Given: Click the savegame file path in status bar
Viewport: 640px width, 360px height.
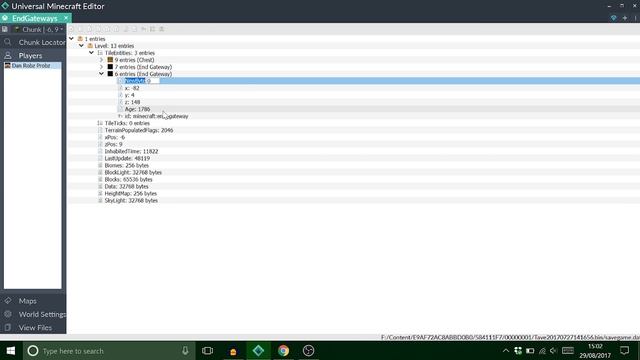Looking at the screenshot, I should tap(510, 338).
